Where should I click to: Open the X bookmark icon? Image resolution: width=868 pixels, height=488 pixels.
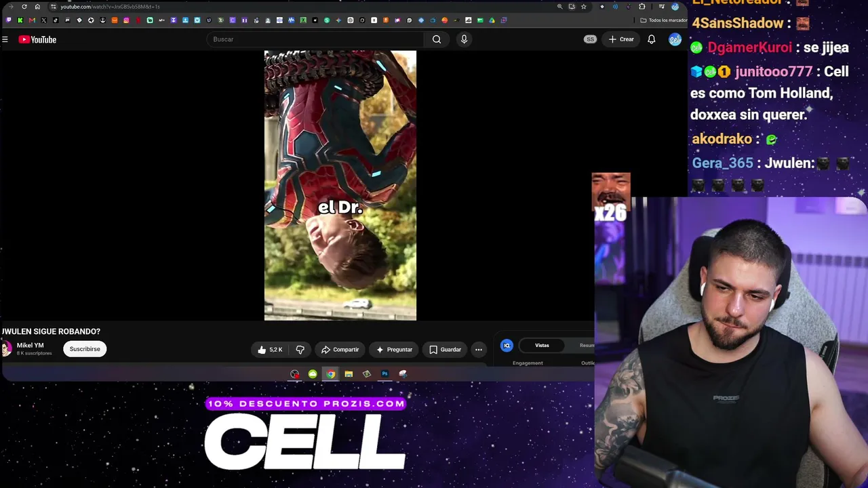(x=43, y=20)
